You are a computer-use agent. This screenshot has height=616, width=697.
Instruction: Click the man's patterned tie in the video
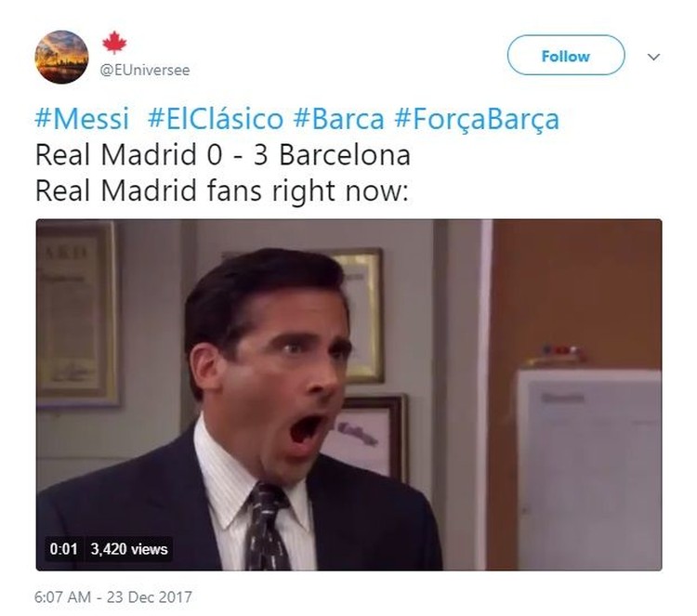[267, 528]
